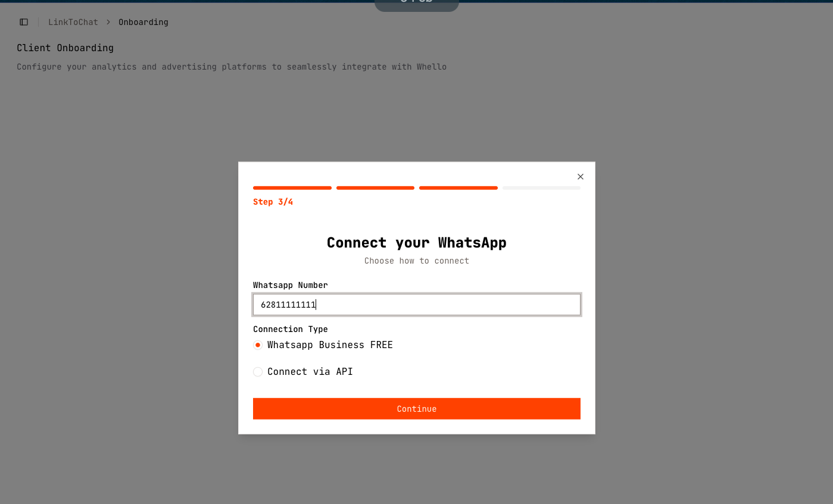833x504 pixels.
Task: Select the Connect via API radio button
Action: (x=258, y=372)
